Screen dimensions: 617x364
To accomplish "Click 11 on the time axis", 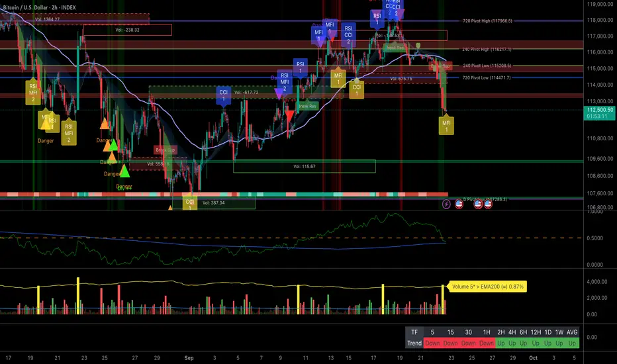I will coord(305,358).
